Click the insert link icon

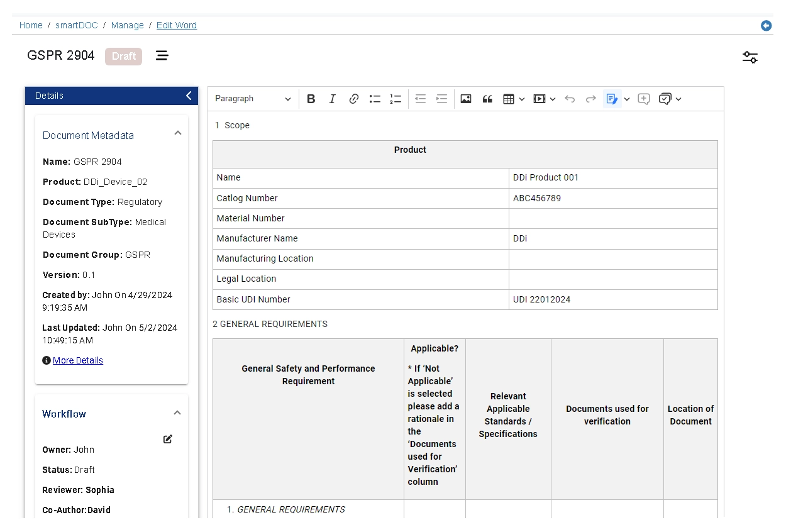[354, 99]
